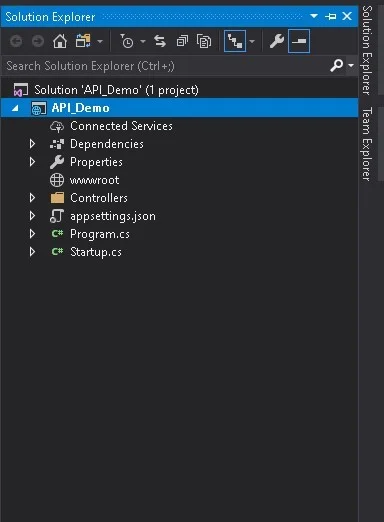Open Properties via the wrench toolbar icon
The height and width of the screenshot is (522, 384).
277,41
